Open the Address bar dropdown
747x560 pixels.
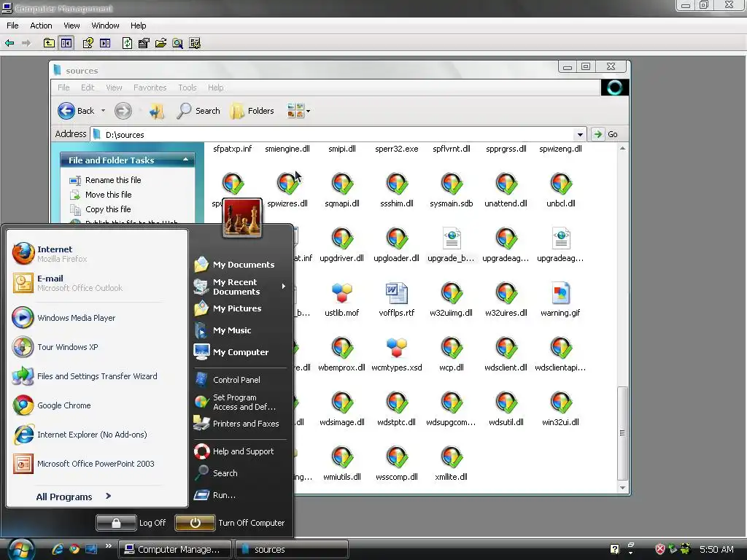click(x=580, y=134)
